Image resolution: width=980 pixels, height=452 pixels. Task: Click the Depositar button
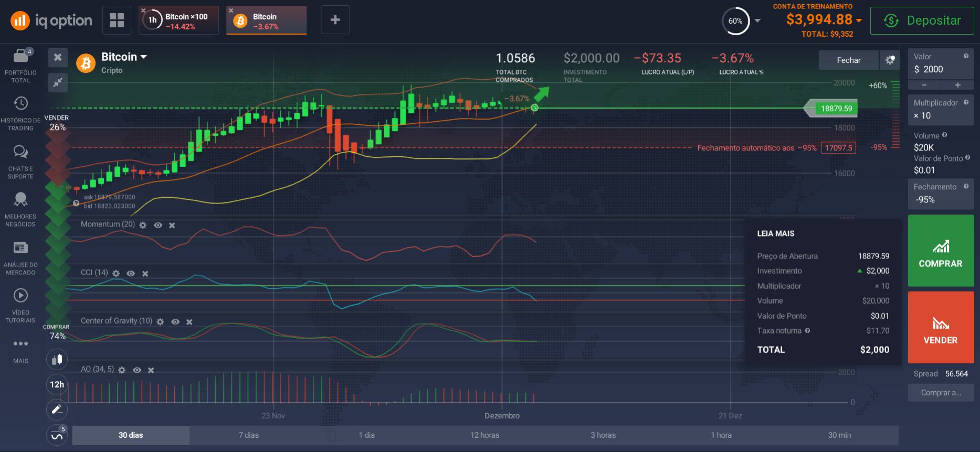pyautogui.click(x=922, y=20)
